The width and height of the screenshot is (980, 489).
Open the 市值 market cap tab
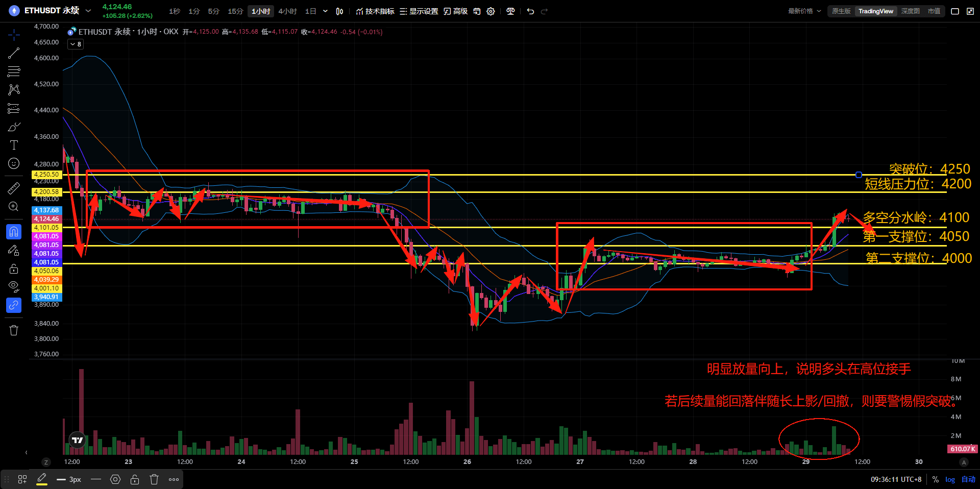pos(934,11)
